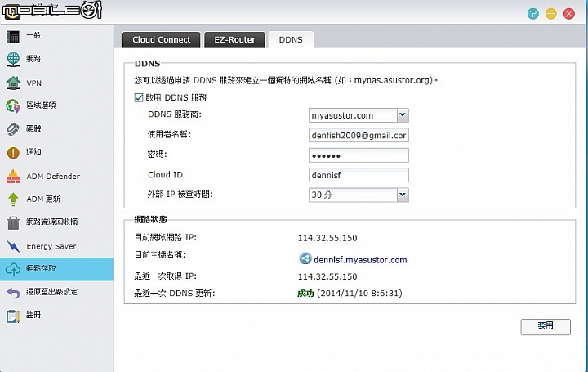Select the Hardware icon in sidebar
Viewport: 588px width, 372px height.
13,129
